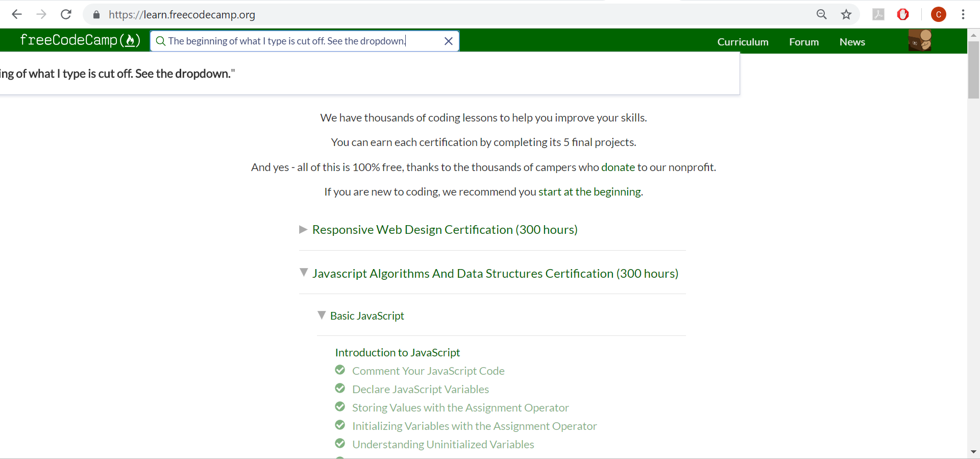The image size is (980, 459).
Task: Click Introduction to JavaScript heading
Action: click(398, 352)
